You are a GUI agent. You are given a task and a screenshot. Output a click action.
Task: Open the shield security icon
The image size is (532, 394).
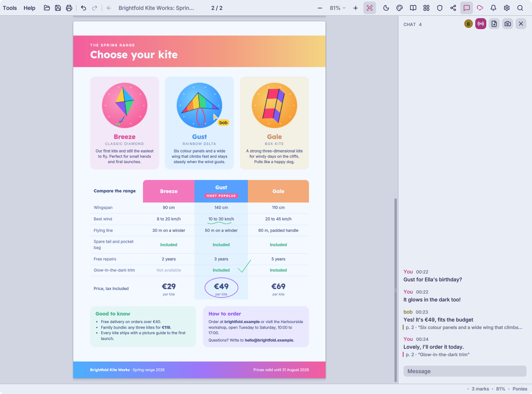tap(440, 8)
